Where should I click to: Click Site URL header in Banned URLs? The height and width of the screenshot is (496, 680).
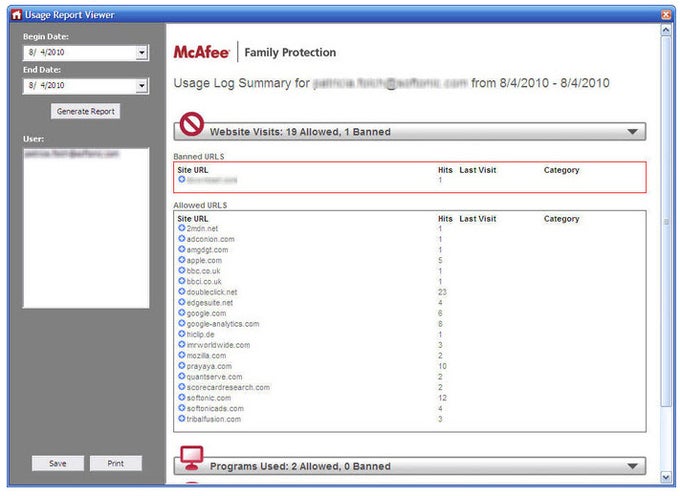click(x=193, y=170)
